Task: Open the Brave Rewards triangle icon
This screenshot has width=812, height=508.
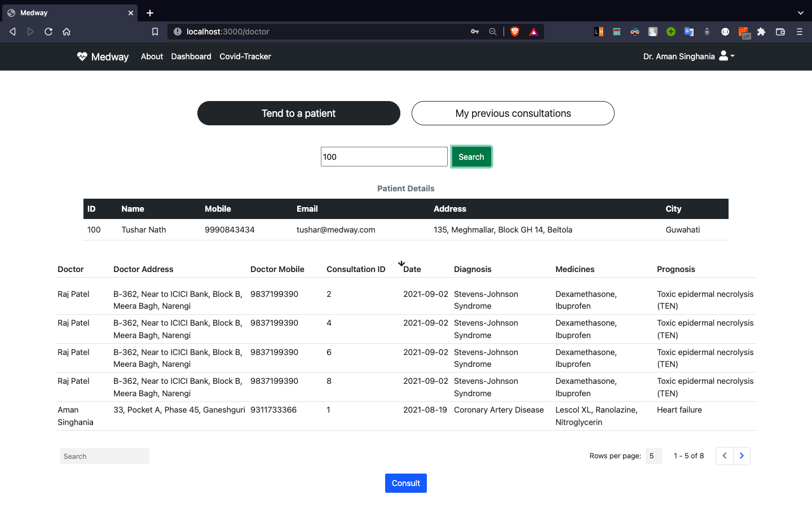Action: tap(533, 32)
